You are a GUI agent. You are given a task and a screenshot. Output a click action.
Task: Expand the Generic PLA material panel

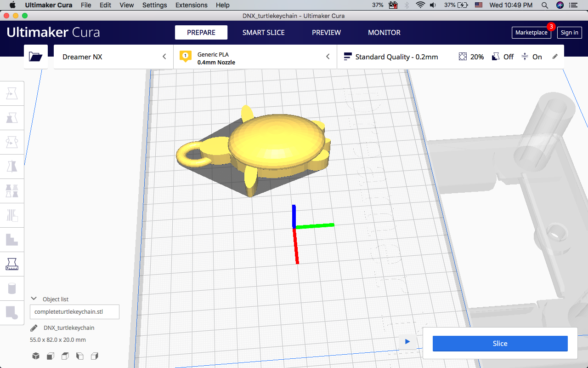pyautogui.click(x=255, y=57)
